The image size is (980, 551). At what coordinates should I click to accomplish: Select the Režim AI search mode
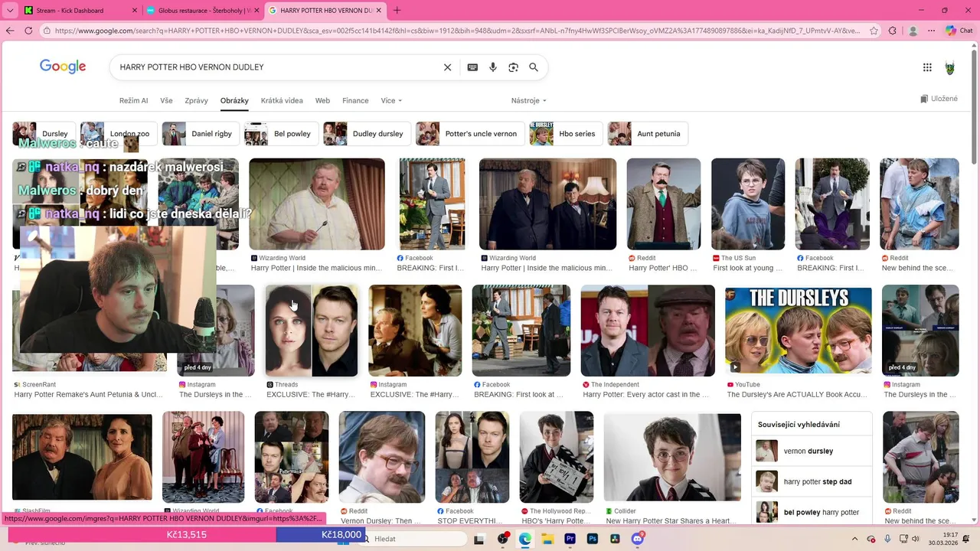[x=133, y=100]
